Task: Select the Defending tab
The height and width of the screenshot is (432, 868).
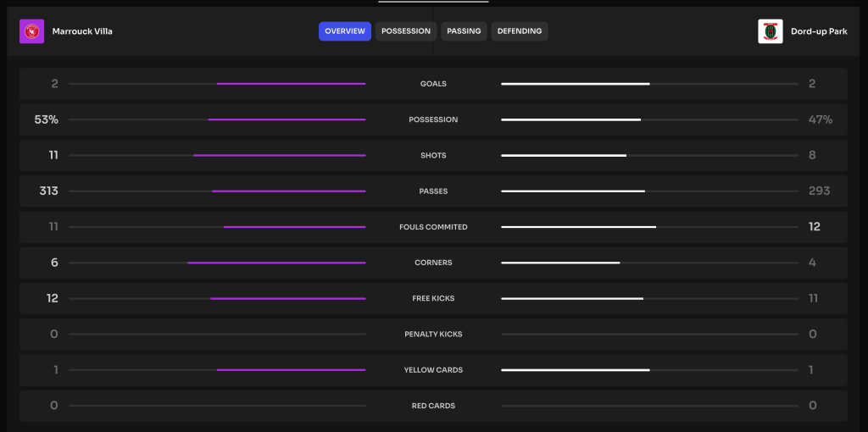Action: point(519,31)
